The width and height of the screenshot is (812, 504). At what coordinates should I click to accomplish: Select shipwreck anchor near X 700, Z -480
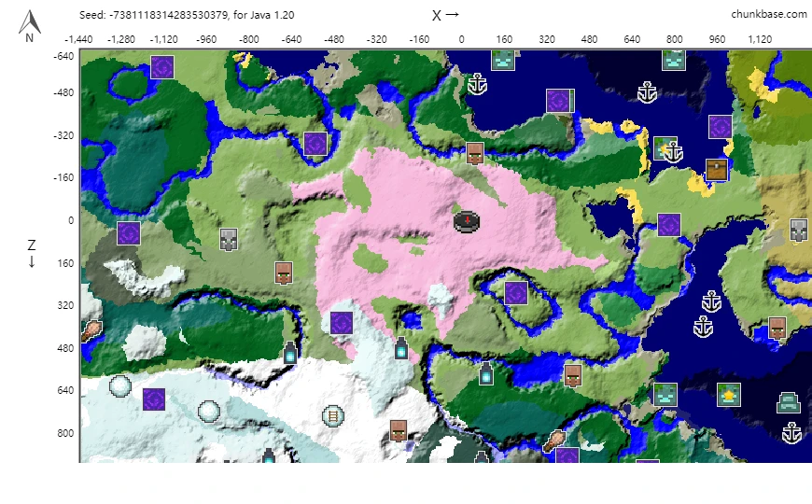click(647, 92)
